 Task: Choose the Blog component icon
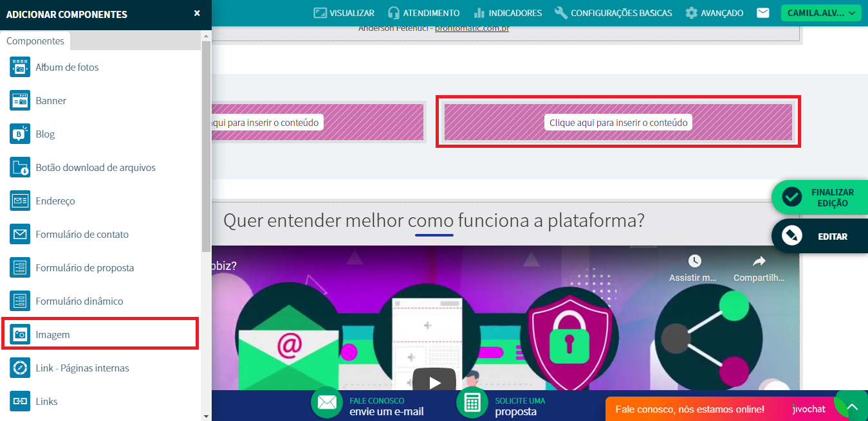coord(20,134)
